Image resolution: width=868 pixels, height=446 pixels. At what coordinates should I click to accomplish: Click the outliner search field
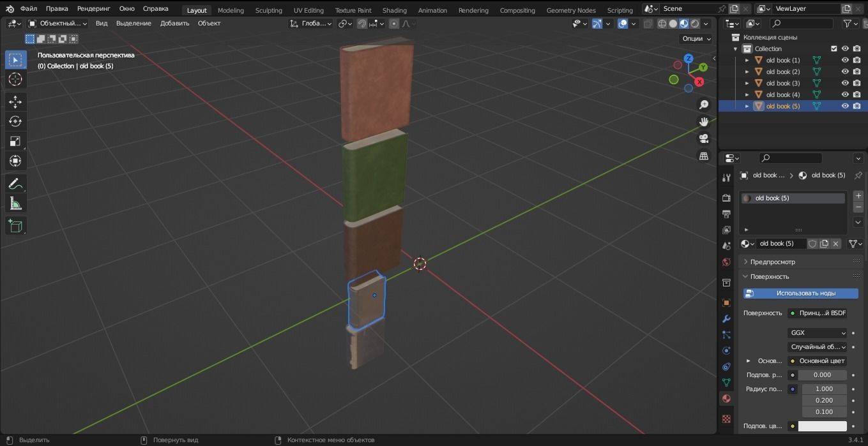point(801,24)
